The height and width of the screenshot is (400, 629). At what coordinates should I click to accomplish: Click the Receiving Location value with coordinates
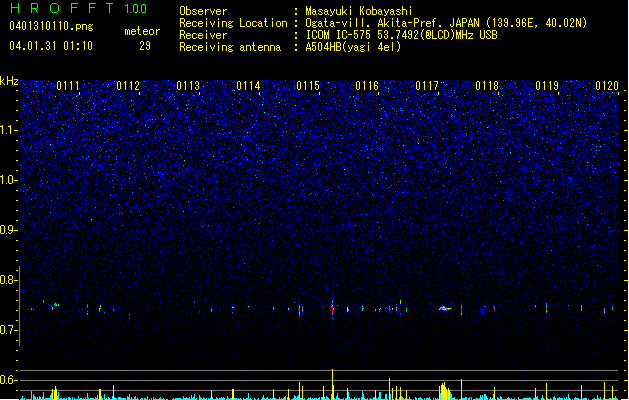[446, 23]
